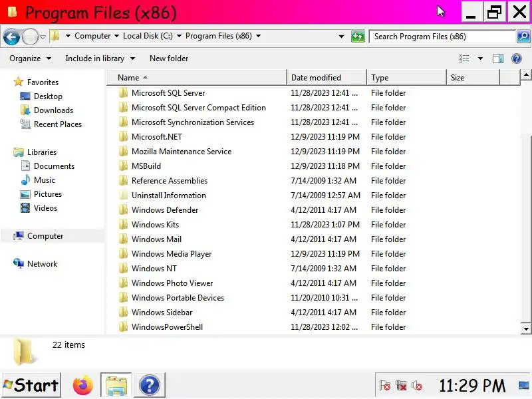Click scrollbar up arrow in file list
This screenshot has height=399, width=532.
(x=526, y=74)
